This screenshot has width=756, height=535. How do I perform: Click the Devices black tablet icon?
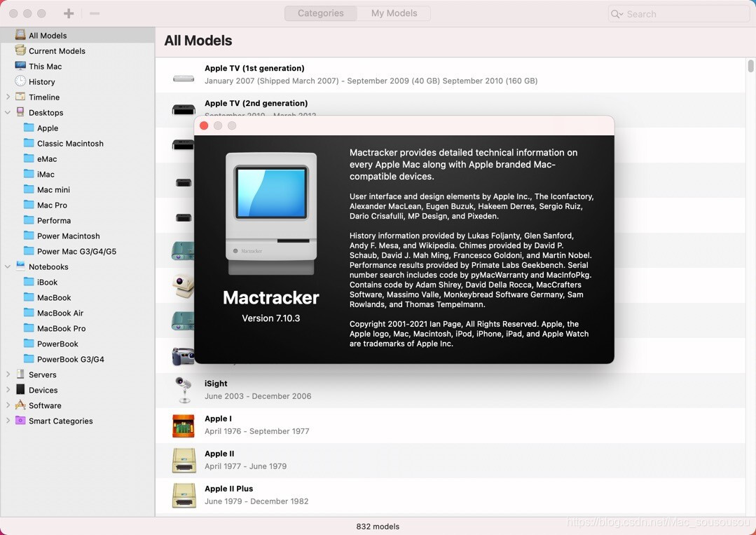coord(20,389)
